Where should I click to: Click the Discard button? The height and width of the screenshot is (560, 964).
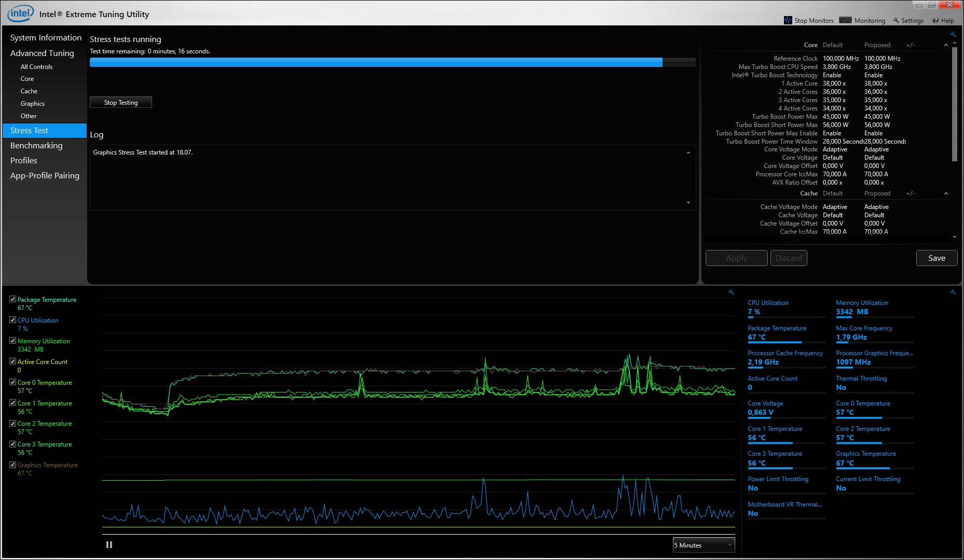tap(789, 258)
